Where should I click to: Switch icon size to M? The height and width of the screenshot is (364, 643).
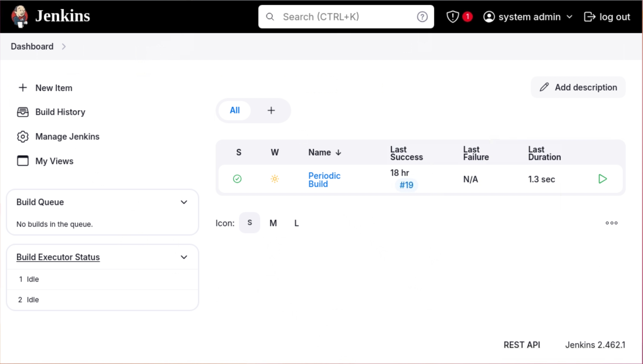(x=273, y=223)
